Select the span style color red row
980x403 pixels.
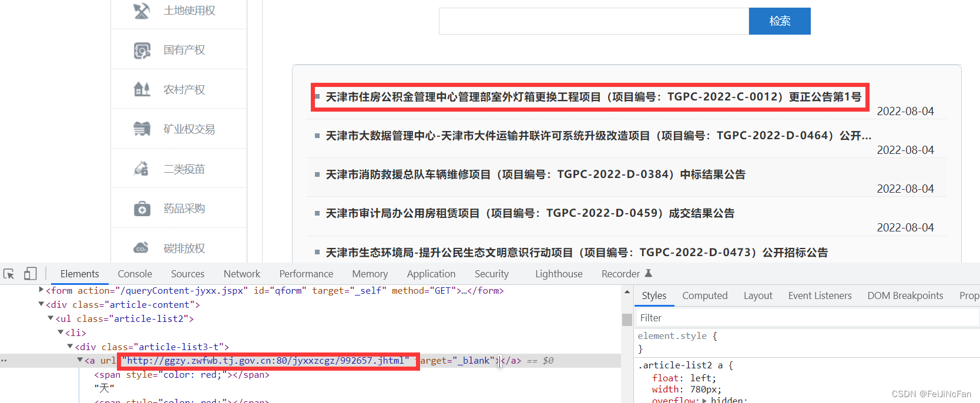182,375
